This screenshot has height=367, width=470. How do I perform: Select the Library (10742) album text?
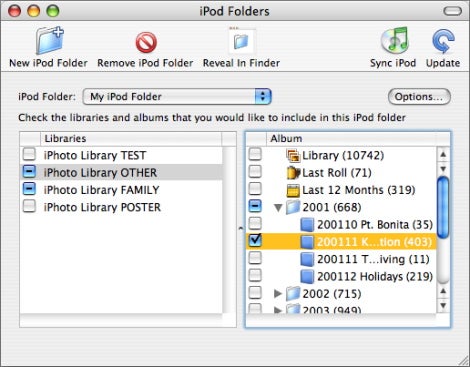coord(343,155)
